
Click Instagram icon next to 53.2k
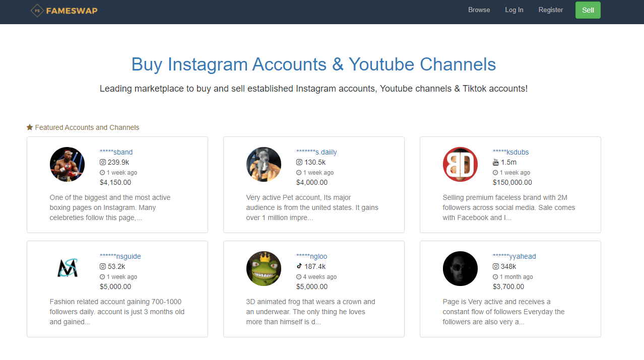(103, 266)
